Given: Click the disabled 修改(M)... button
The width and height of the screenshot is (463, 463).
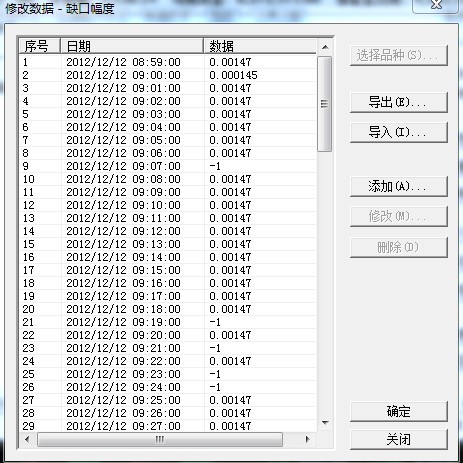Looking at the screenshot, I should (x=399, y=217).
